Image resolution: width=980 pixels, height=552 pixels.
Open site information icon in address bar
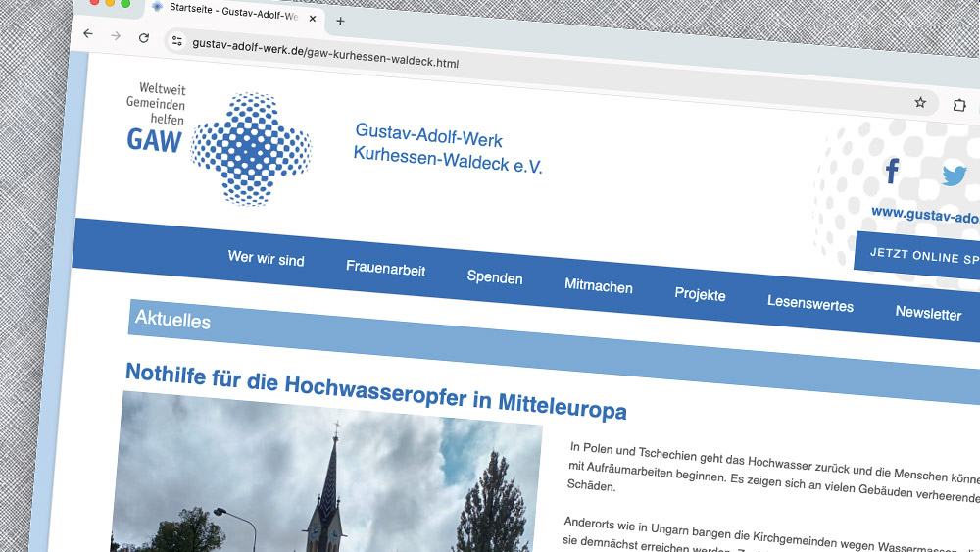point(176,40)
